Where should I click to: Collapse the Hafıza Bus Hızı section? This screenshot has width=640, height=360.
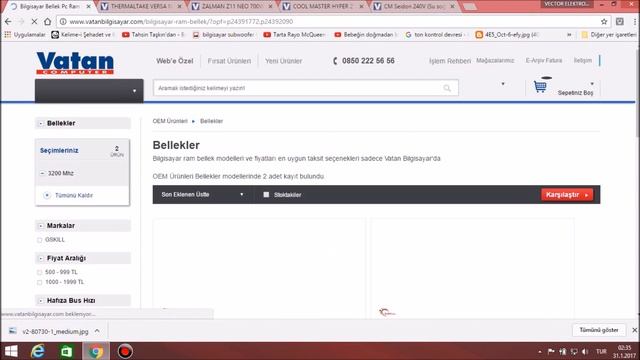pos(41,301)
